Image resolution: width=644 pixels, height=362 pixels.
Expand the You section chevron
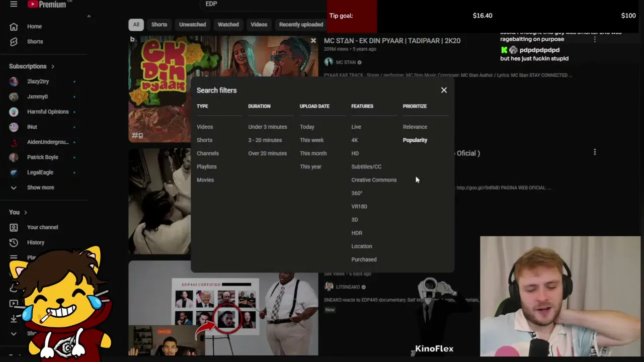click(25, 212)
